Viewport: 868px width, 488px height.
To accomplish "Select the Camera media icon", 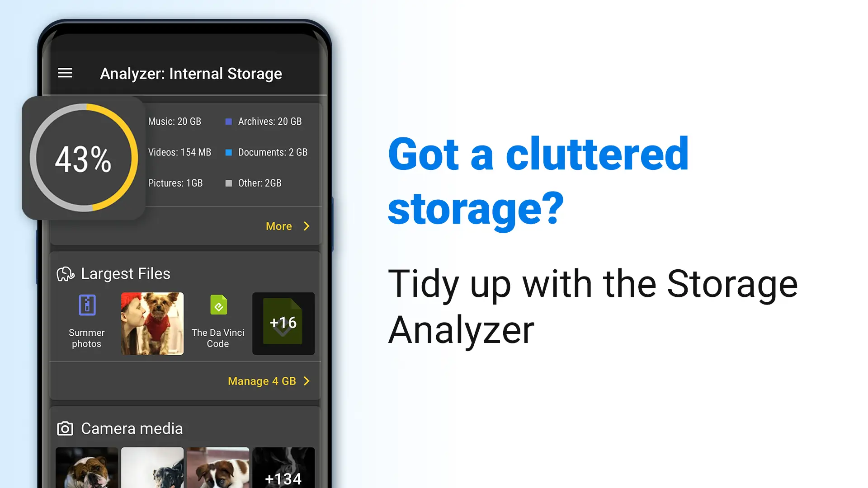I will 66,428.
